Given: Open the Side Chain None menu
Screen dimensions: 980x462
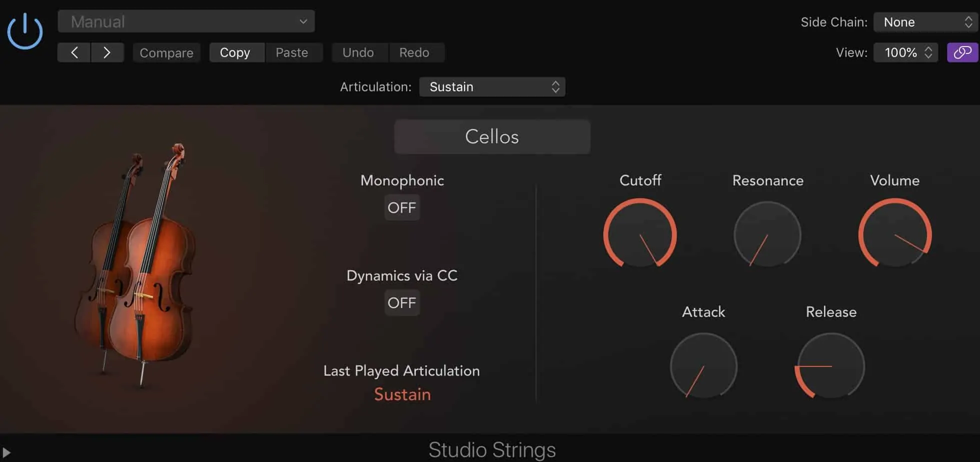Looking at the screenshot, I should click(x=926, y=22).
